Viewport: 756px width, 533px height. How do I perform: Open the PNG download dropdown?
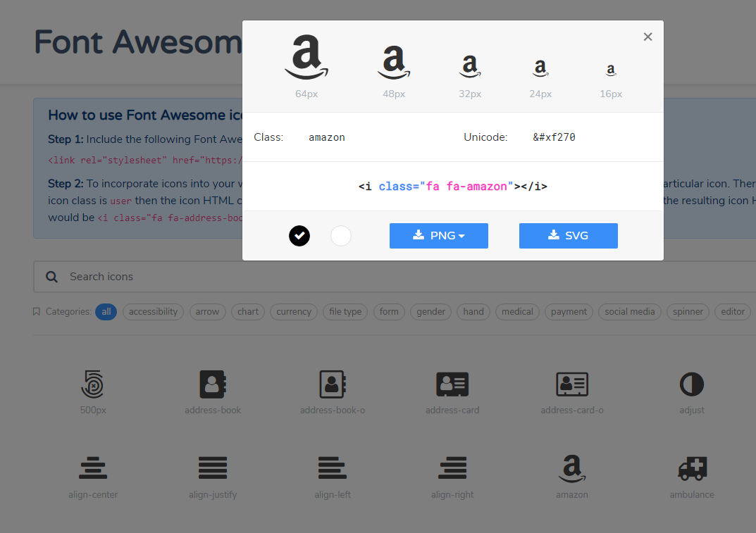439,236
